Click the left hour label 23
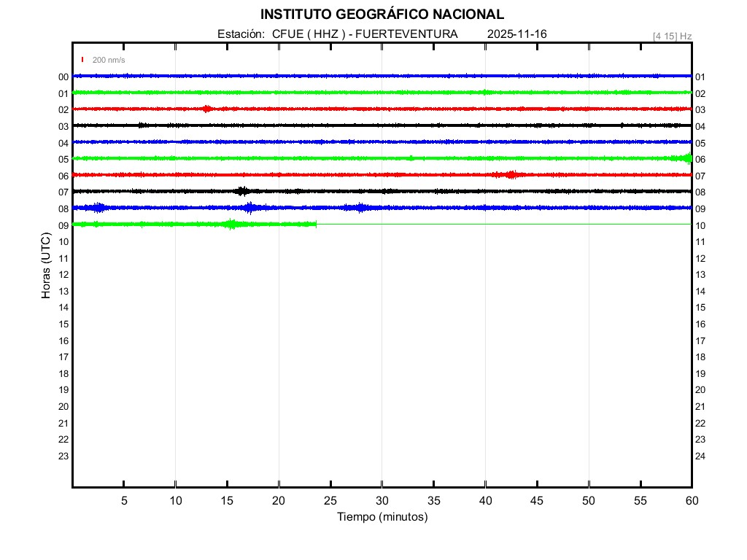 [63, 456]
